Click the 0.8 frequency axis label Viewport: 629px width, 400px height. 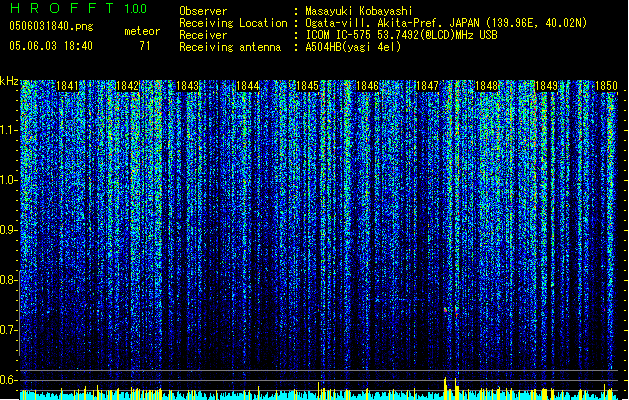pos(8,280)
